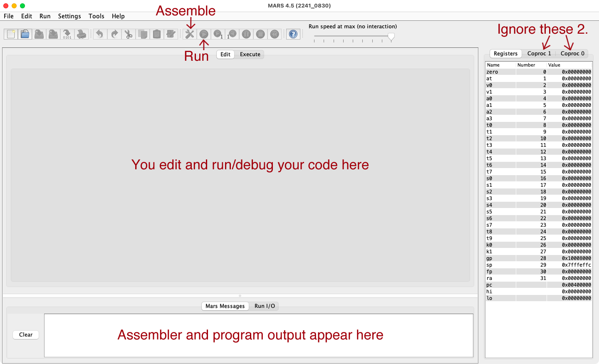Click the Cut scissors icon
This screenshot has height=364, width=599.
129,34
